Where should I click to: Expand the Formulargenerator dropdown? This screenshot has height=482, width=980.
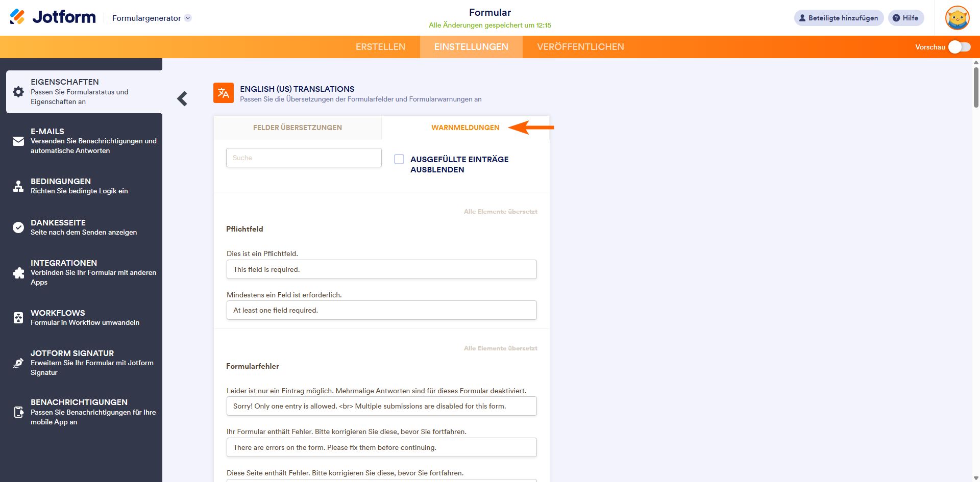coord(151,17)
